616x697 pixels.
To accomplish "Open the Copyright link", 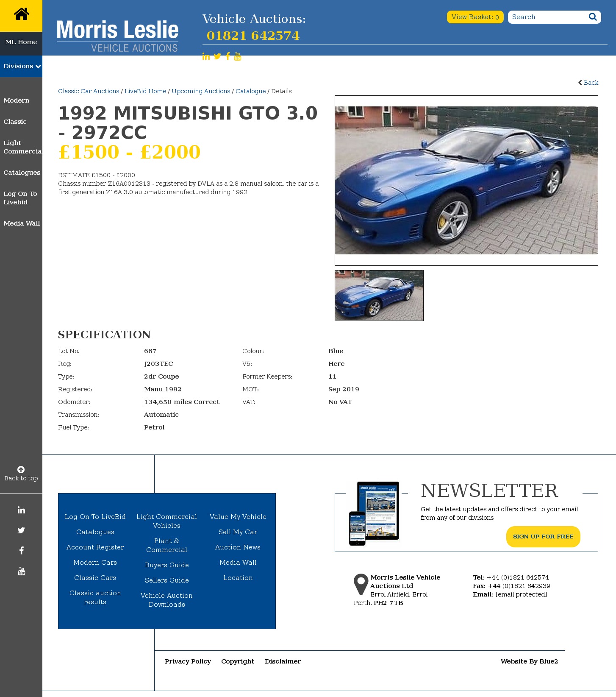I will [238, 661].
